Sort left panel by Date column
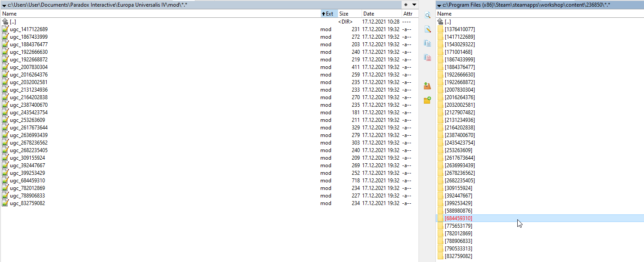 coord(381,14)
